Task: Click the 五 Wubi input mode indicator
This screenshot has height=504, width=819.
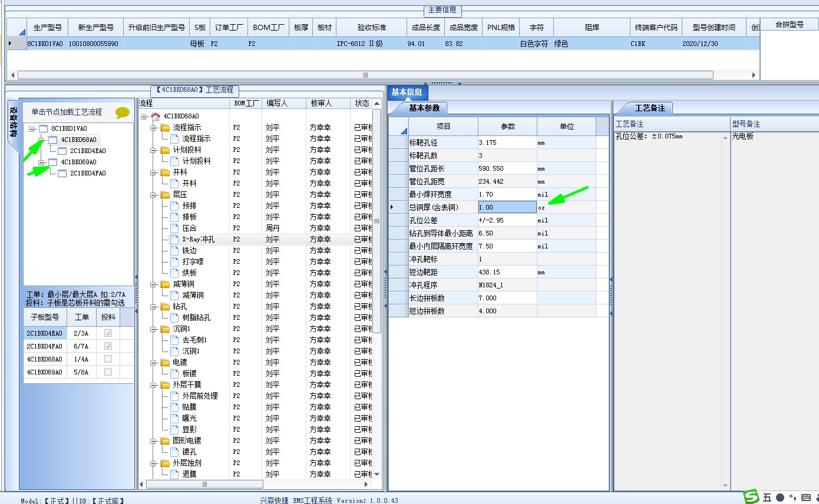Action: pyautogui.click(x=767, y=498)
